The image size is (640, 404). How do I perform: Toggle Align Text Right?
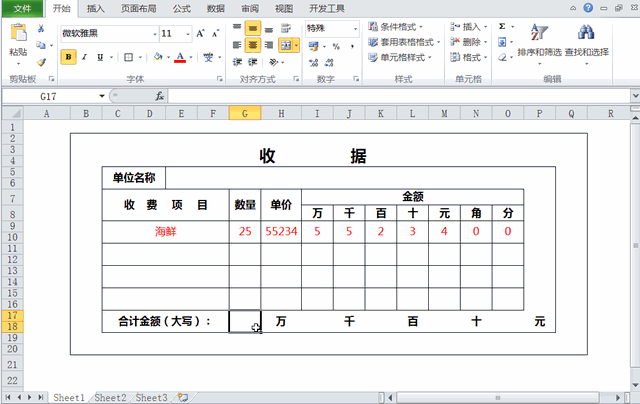[269, 45]
